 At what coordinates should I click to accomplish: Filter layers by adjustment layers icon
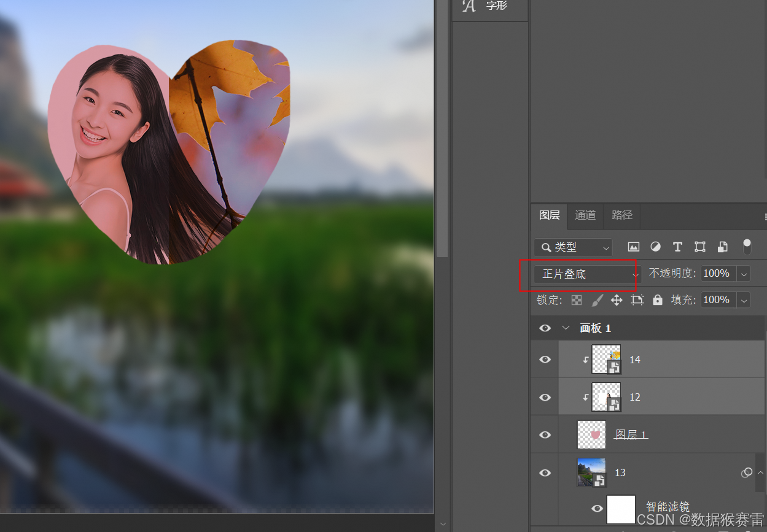pyautogui.click(x=655, y=247)
